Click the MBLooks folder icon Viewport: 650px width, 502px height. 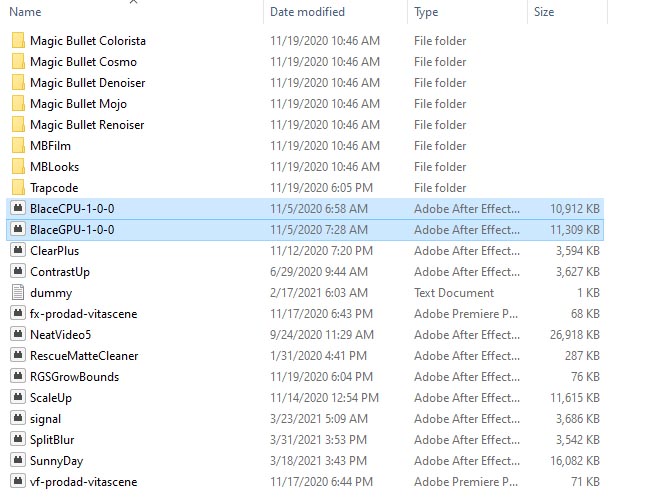tap(18, 167)
